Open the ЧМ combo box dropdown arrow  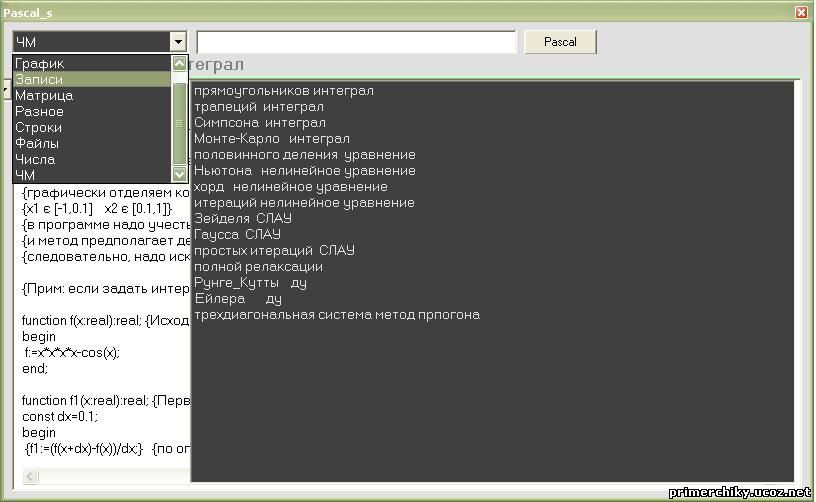[x=178, y=42]
